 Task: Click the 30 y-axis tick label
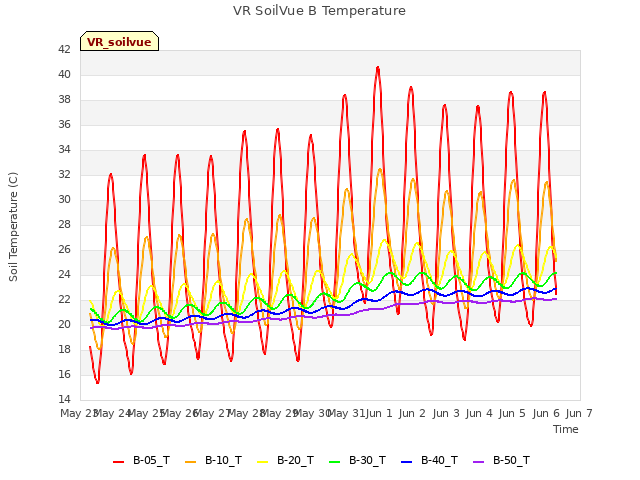(x=64, y=200)
